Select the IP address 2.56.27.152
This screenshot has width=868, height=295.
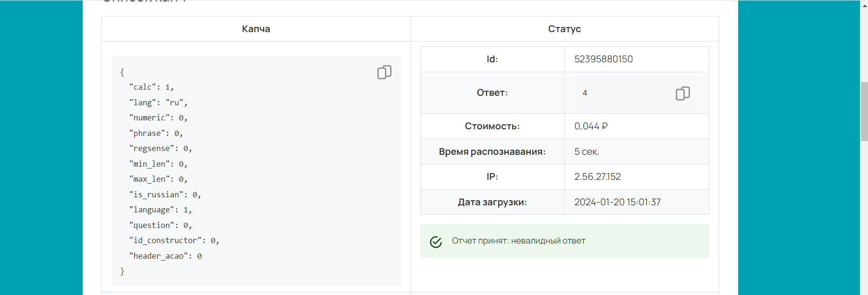tap(597, 177)
